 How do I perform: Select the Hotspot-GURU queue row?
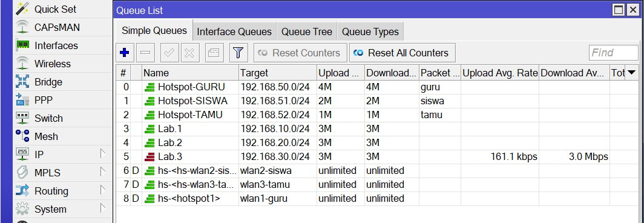(x=377, y=87)
